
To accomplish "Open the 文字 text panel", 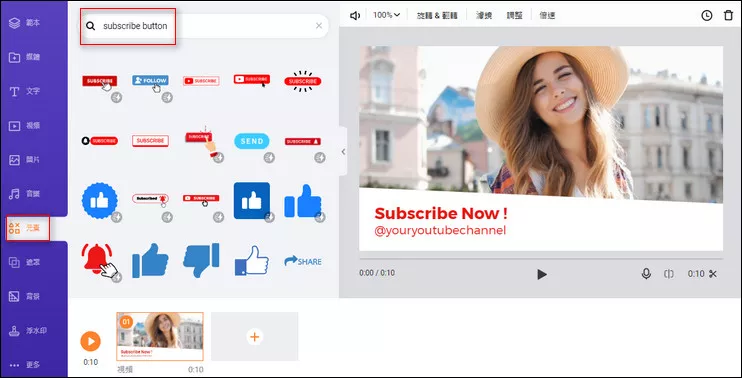I will point(24,91).
